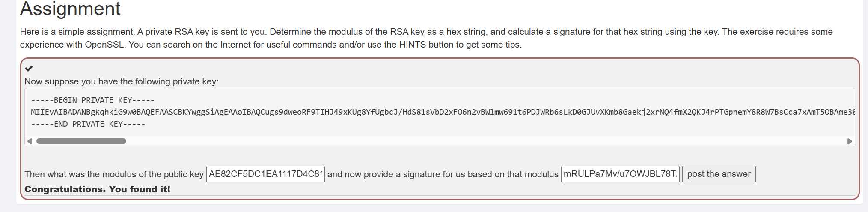Click the "and now provide a signature" label
The height and width of the screenshot is (212, 868).
[443, 174]
